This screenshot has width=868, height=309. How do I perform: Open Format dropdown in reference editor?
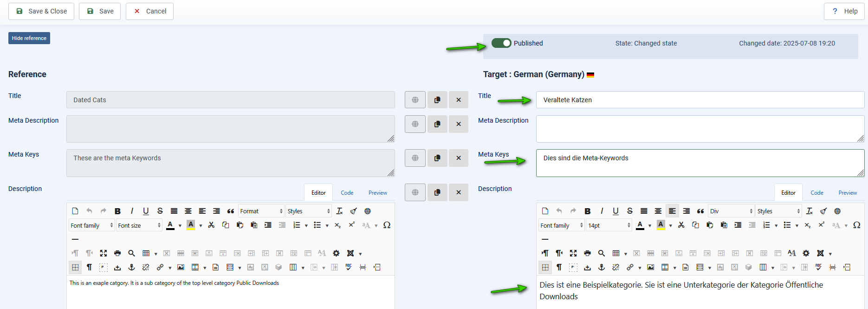click(261, 211)
